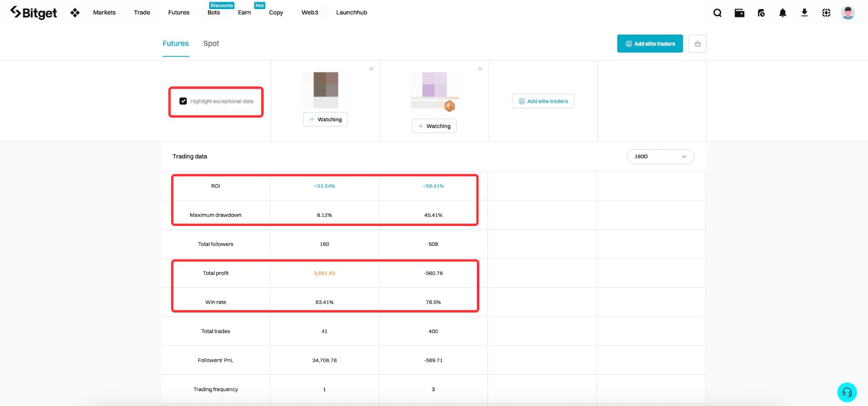Open the Copy menu

coord(276,13)
